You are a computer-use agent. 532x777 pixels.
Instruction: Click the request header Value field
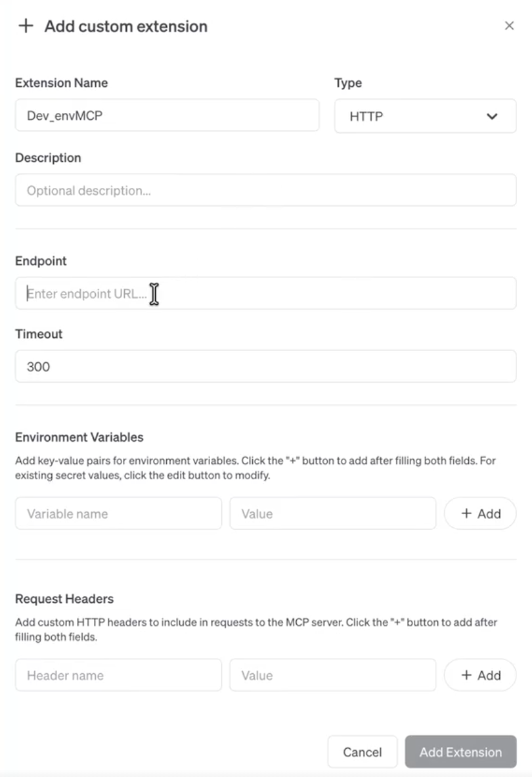(x=332, y=675)
